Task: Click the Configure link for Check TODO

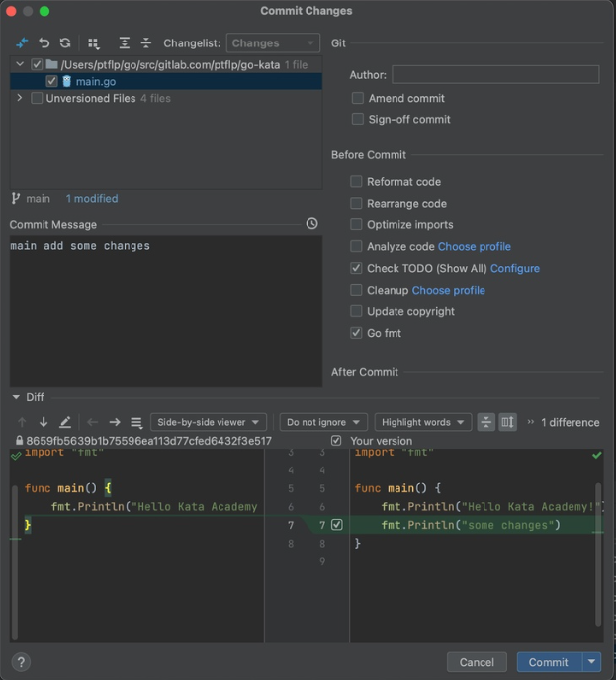Action: 515,269
